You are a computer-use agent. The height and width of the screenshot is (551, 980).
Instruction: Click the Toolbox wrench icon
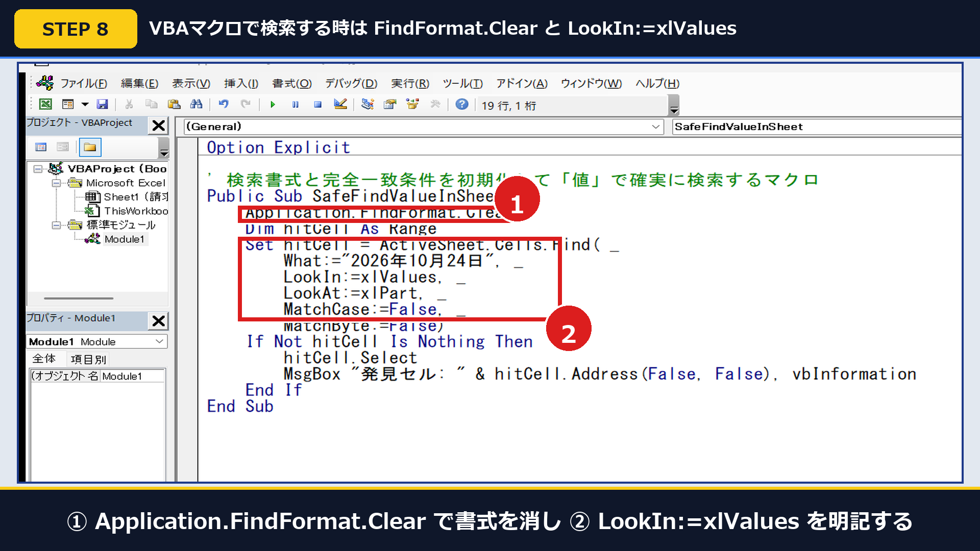click(435, 105)
